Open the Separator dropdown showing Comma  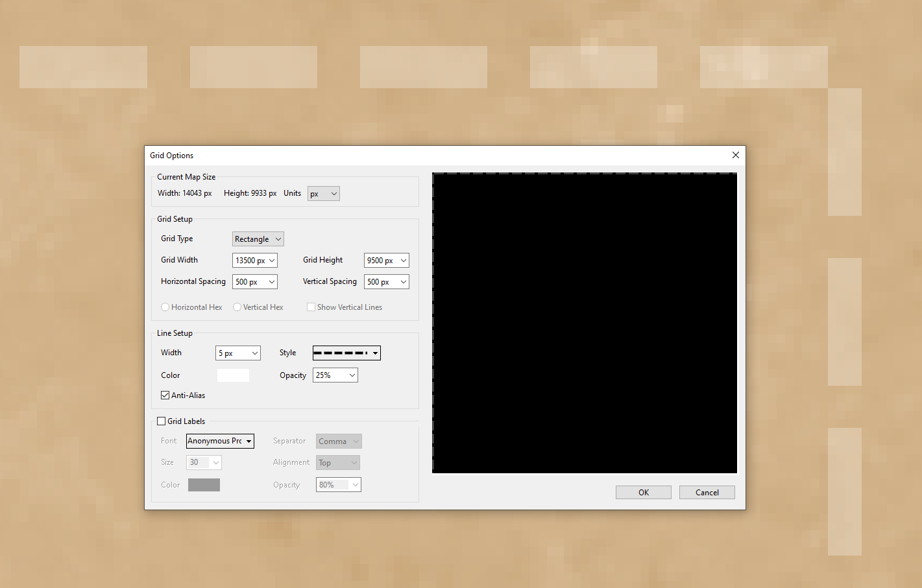(339, 441)
